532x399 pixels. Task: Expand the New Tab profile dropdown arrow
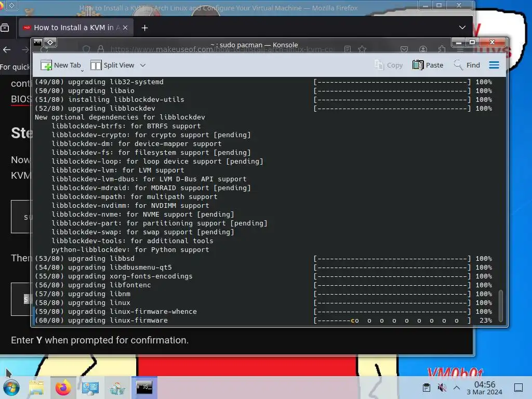tap(83, 71)
